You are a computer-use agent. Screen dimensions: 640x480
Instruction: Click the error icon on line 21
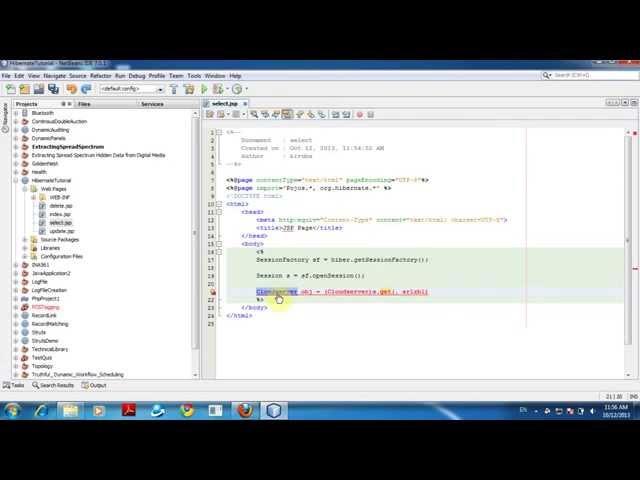213,292
